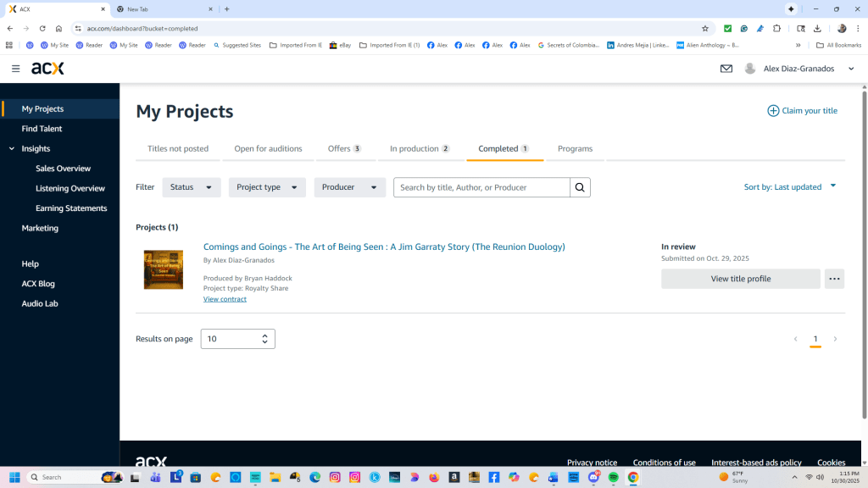Open the View contract link
The height and width of the screenshot is (488, 868).
[225, 299]
